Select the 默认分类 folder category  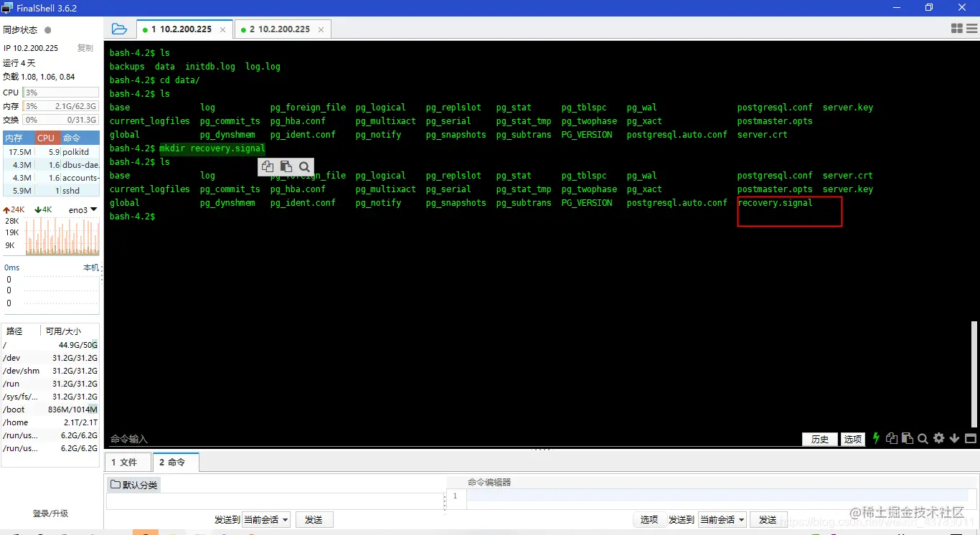coord(134,485)
